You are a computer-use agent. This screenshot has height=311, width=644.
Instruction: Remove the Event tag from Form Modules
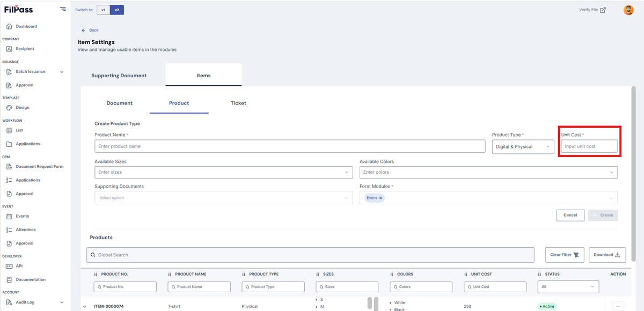pos(381,198)
